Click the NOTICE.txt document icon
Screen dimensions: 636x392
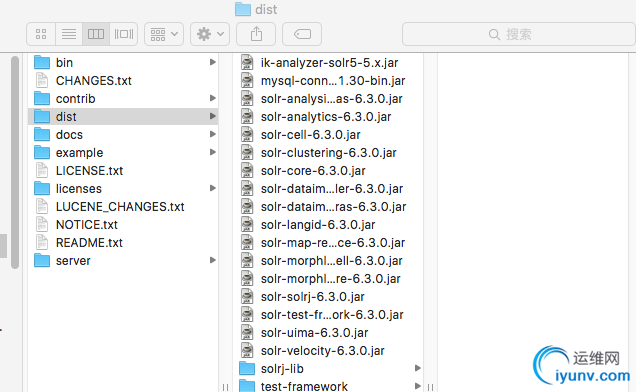pos(42,224)
